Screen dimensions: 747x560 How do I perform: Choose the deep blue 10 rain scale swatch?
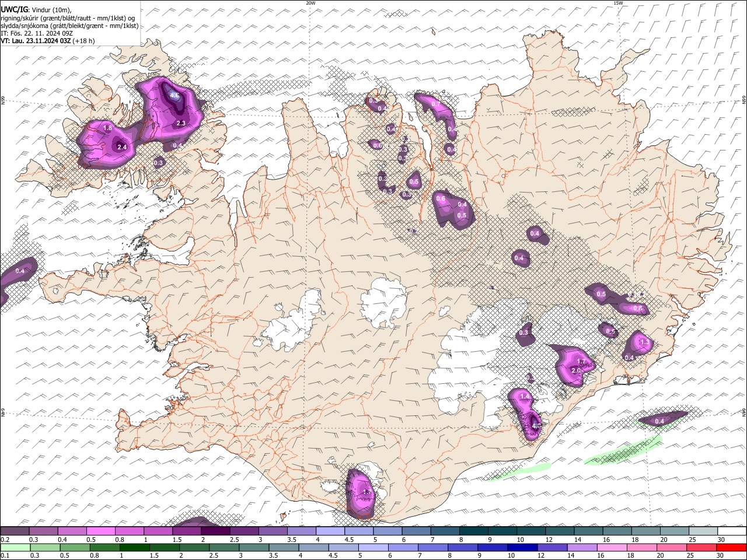522,547
